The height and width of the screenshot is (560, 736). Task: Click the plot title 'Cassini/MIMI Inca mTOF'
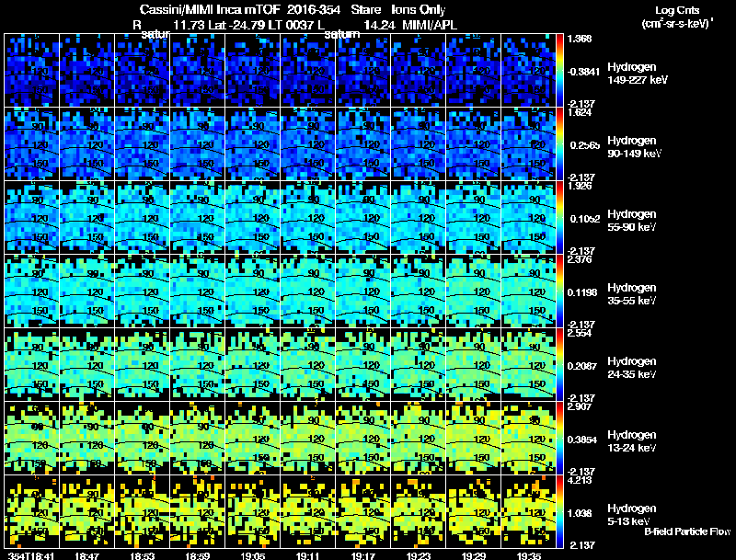tap(210, 10)
